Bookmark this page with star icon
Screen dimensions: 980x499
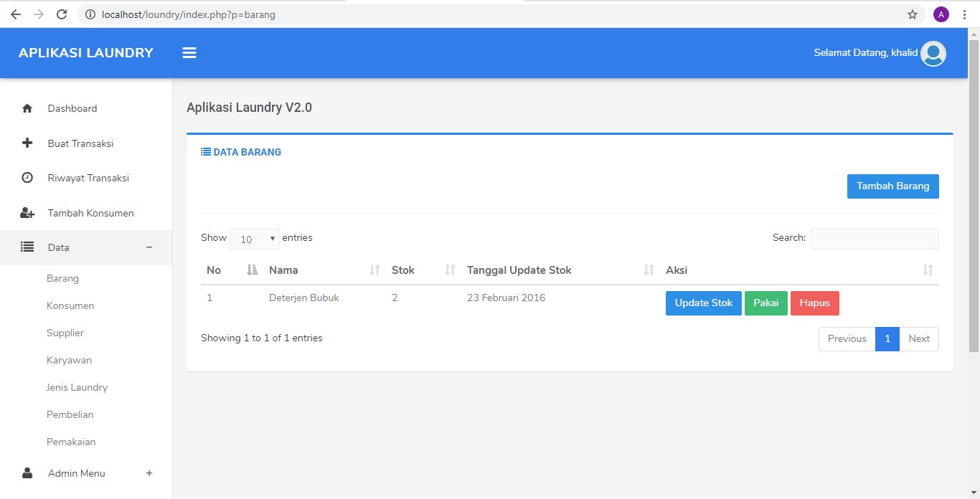pos(913,14)
